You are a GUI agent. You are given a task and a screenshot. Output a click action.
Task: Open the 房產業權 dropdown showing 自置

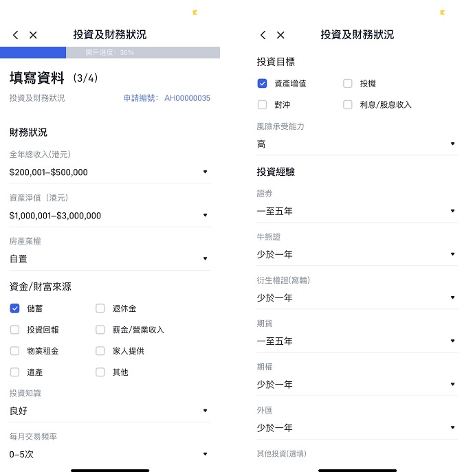tap(110, 259)
